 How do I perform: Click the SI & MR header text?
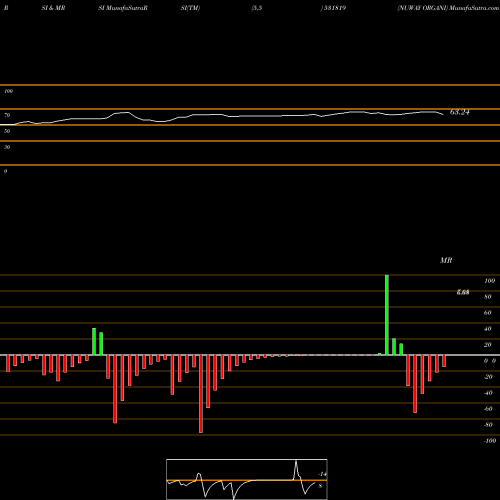click(53, 8)
